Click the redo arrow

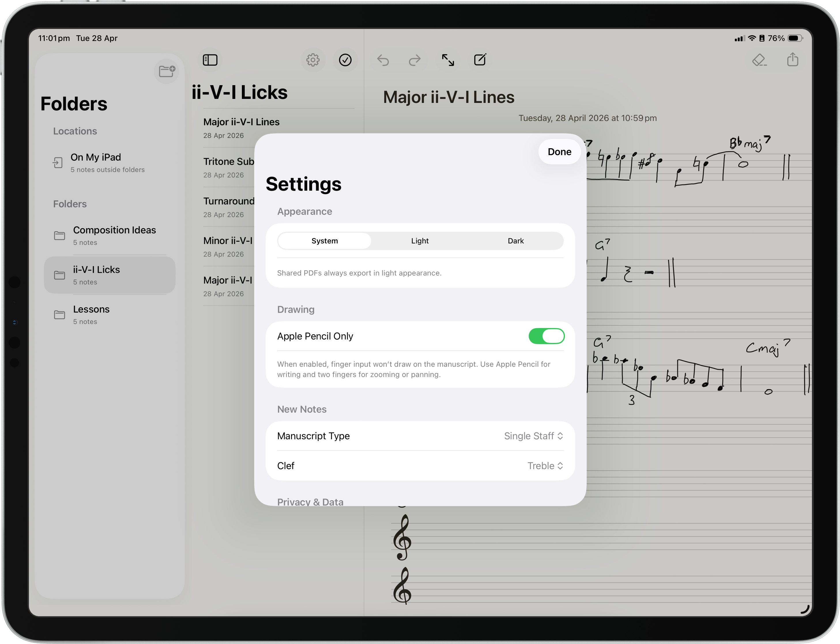pos(415,60)
